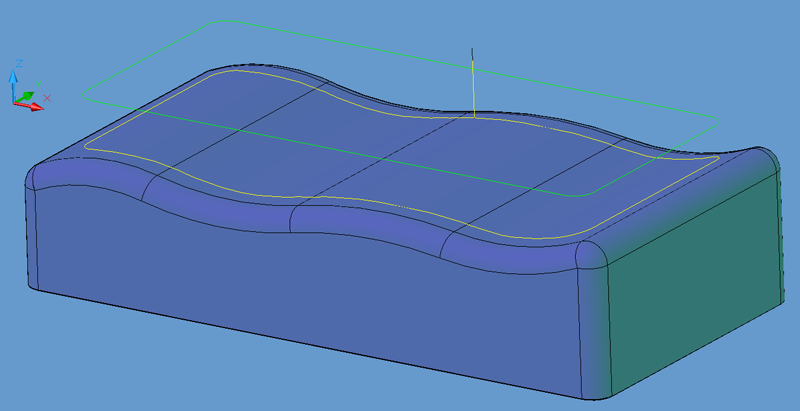
Task: Select the rounded left corner fillet
Action: pos(38,177)
